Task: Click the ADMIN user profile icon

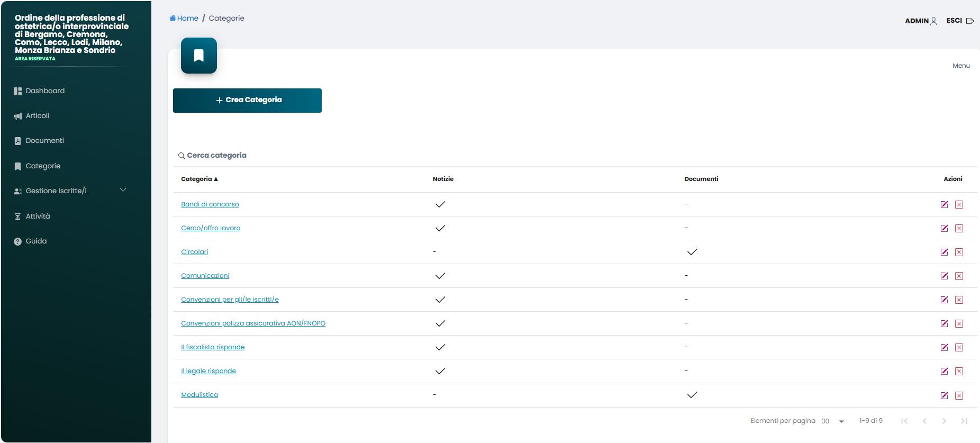Action: coord(933,21)
